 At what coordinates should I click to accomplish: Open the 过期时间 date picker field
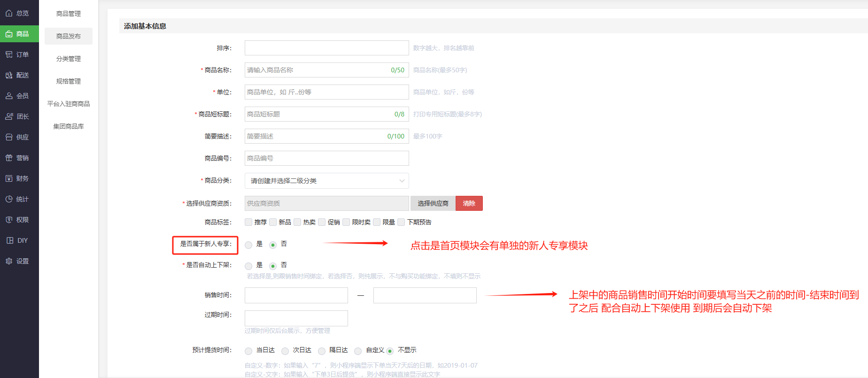[x=296, y=318]
